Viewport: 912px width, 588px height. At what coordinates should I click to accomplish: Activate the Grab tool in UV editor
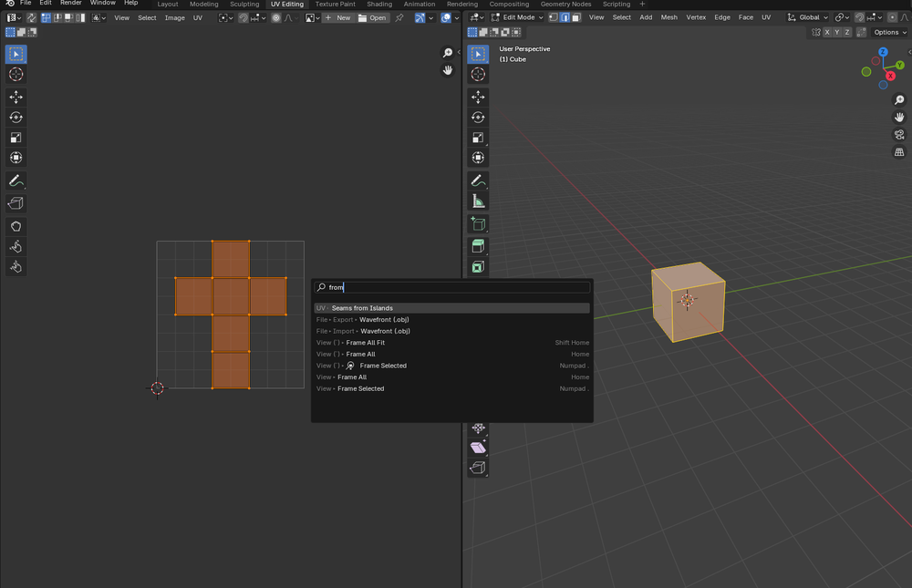(x=16, y=225)
